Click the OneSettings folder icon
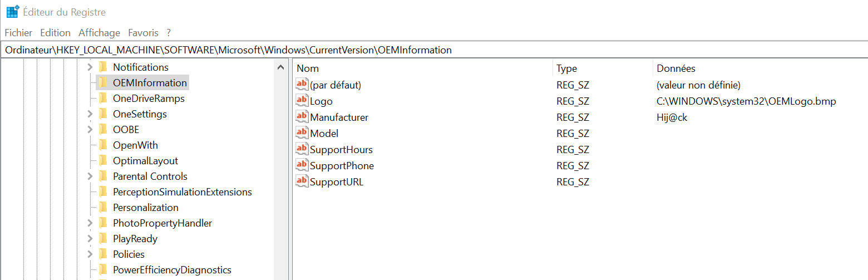Screen dimensions: 868x280 tap(102, 114)
